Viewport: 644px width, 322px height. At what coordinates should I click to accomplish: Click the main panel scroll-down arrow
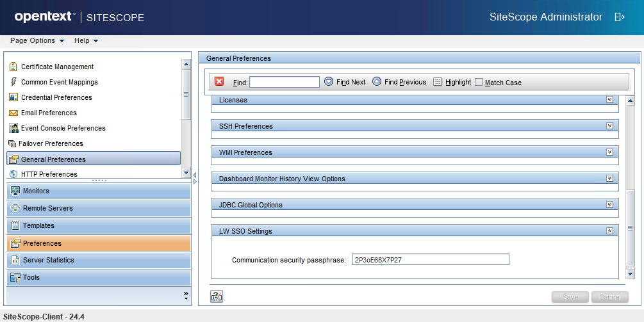point(631,273)
